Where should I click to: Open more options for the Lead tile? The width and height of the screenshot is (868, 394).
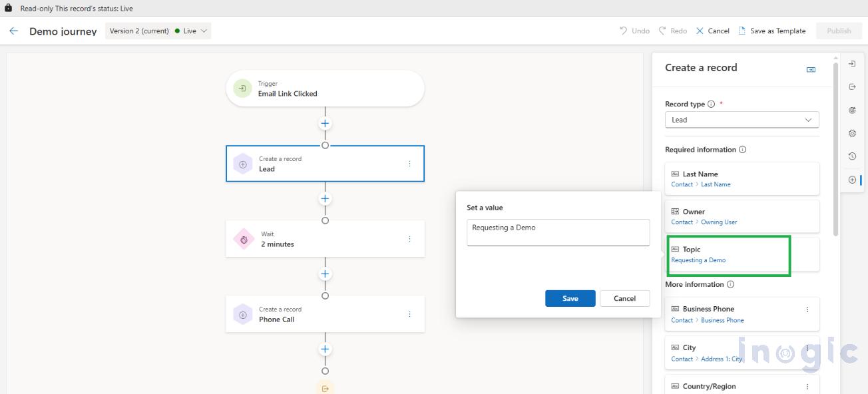coord(409,164)
